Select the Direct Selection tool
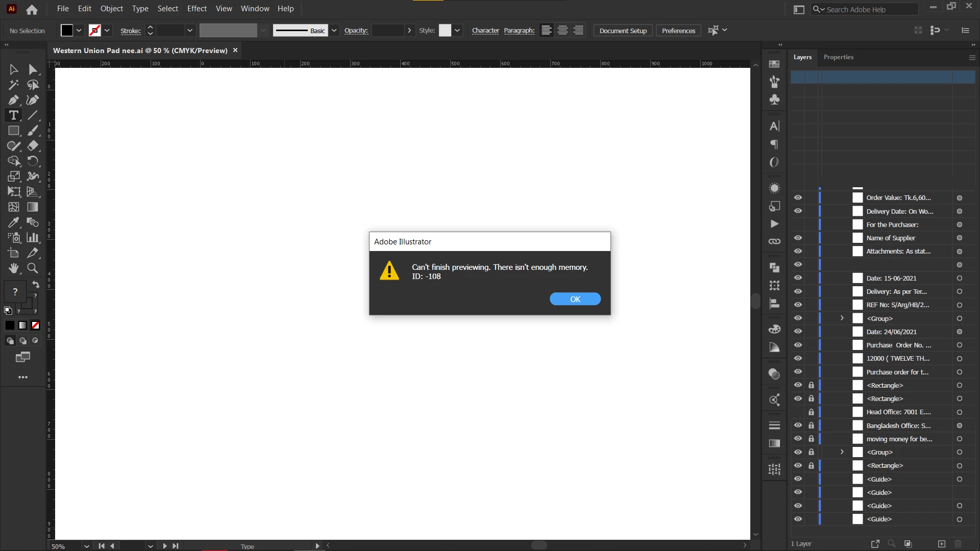The width and height of the screenshot is (980, 551). (x=33, y=69)
